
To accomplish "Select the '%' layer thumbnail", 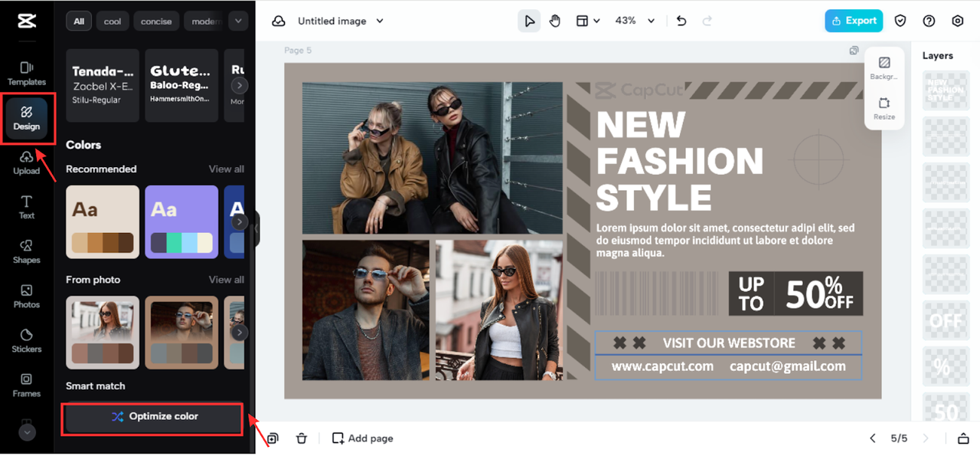I will tap(946, 366).
